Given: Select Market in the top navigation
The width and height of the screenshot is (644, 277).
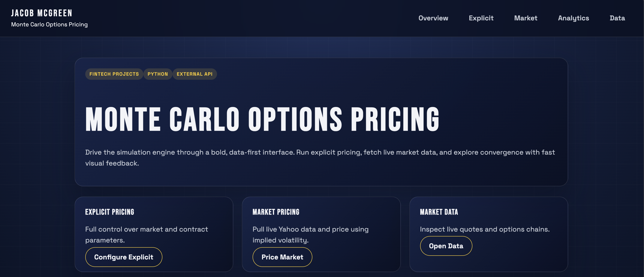Looking at the screenshot, I should click(526, 18).
